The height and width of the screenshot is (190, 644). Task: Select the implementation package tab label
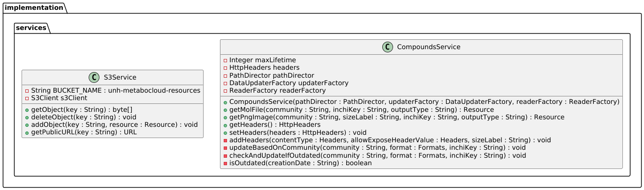[33, 7]
